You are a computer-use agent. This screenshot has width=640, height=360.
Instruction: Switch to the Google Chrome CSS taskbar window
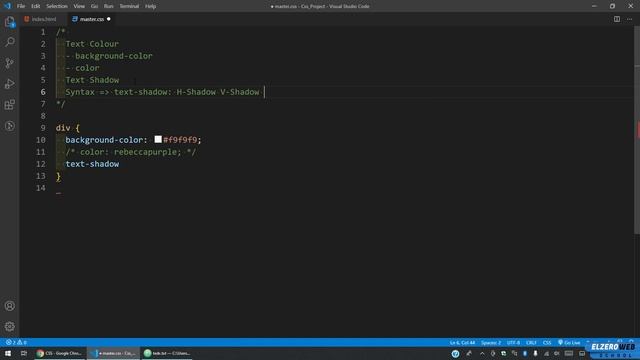click(x=60, y=353)
